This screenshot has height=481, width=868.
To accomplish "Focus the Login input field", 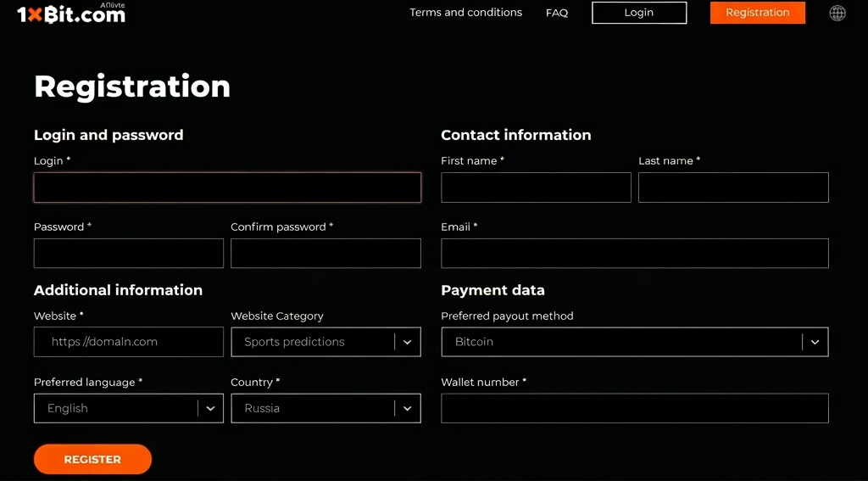I will (x=227, y=187).
